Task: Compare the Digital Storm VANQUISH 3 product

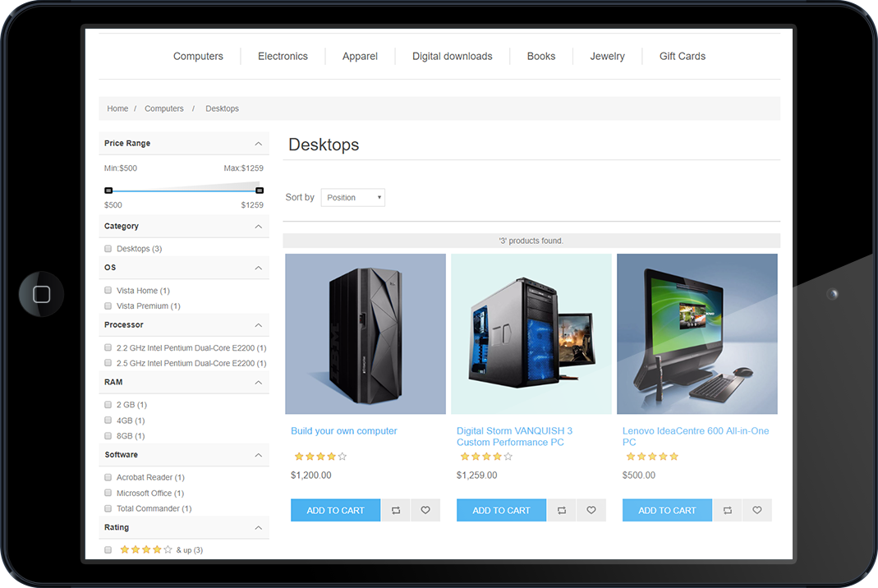Action: 562,510
